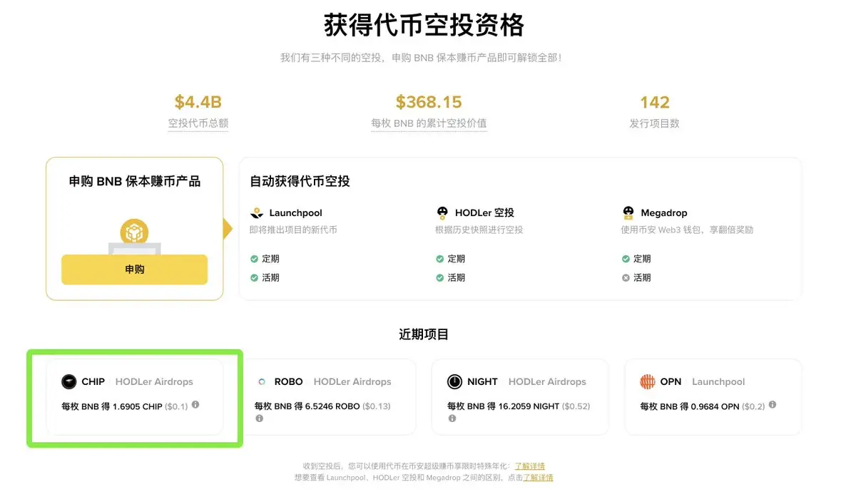Click the OPN token logo
856x504 pixels.
(647, 381)
